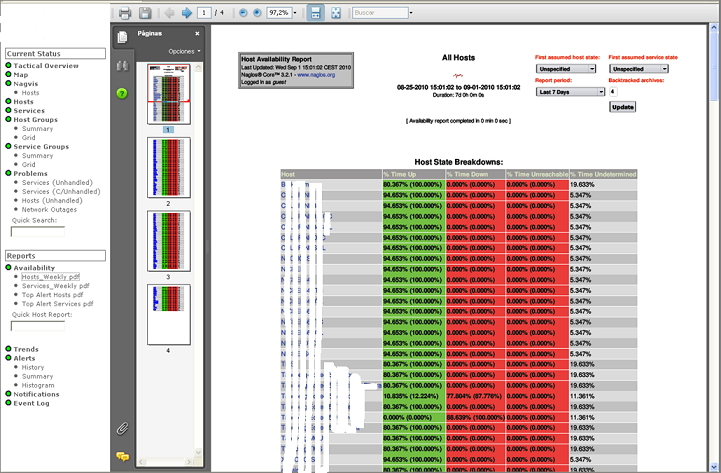Open First assumed service state dropdown
The width and height of the screenshot is (721, 473).
click(x=639, y=69)
